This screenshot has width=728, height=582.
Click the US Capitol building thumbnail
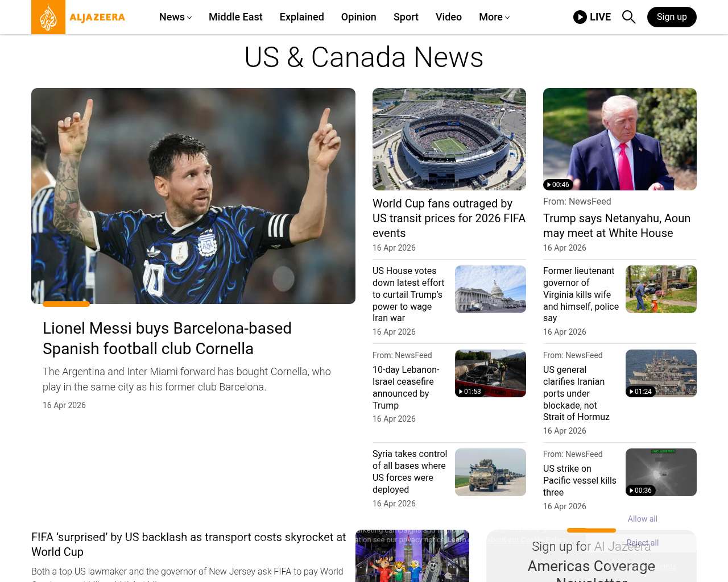(x=490, y=289)
